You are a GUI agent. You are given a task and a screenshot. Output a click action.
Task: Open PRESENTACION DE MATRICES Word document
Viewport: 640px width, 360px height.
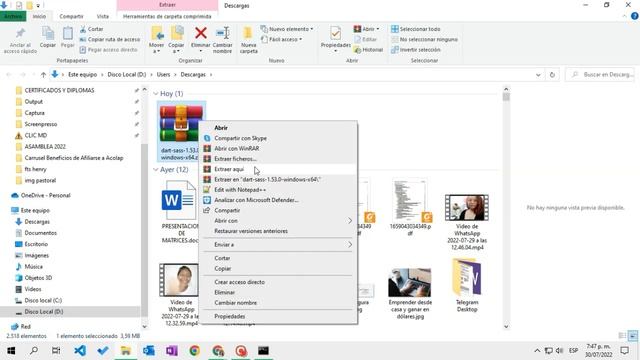tap(180, 211)
